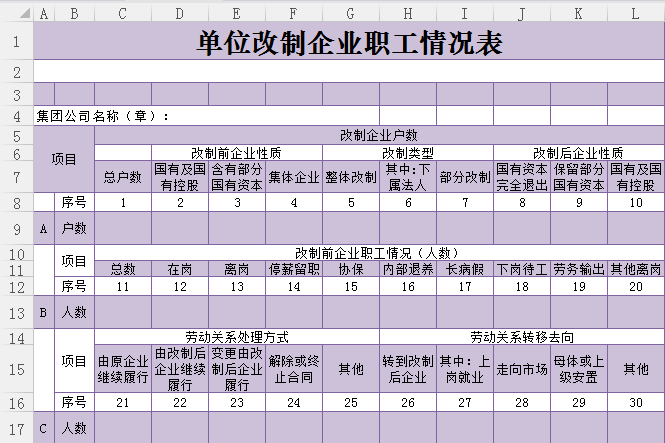Screen dimensions: 665x443
Task: Click the 走向市场 cell
Action: [x=521, y=369]
